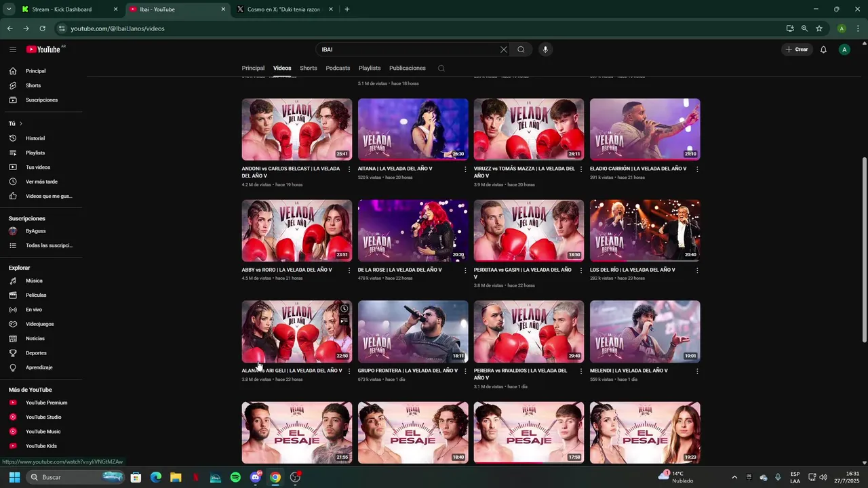
Task: Open more options for MELENDI video
Action: 697,371
